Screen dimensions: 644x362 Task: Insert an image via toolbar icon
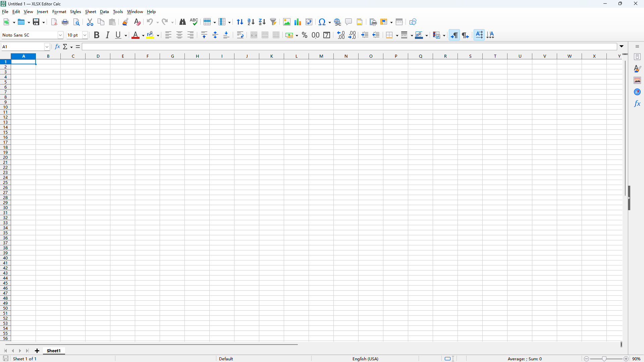point(287,22)
